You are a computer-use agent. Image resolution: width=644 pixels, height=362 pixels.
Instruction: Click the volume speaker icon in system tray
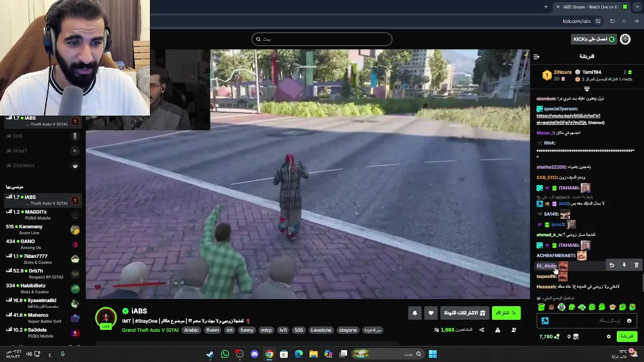click(x=29, y=354)
